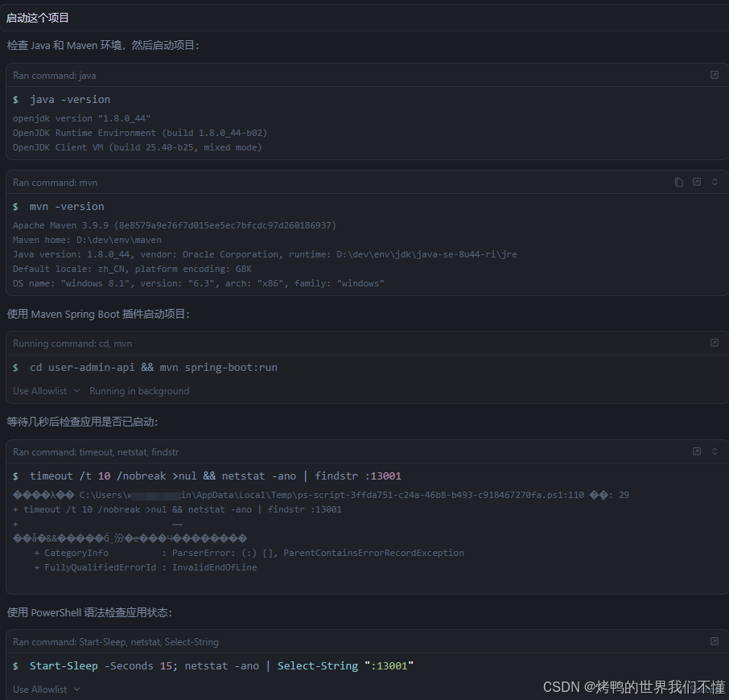Click 'Ran command: timeout, netstat, findstr' header
The height and width of the screenshot is (700, 729).
point(95,452)
